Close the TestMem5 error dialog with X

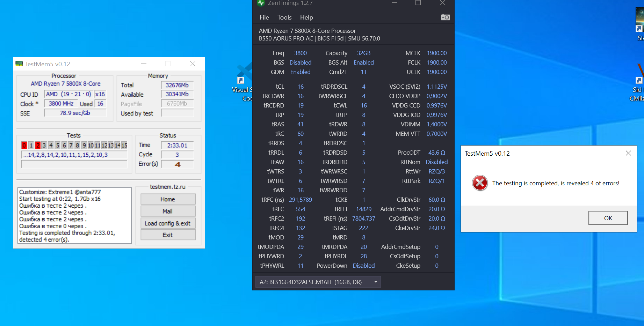coord(628,153)
